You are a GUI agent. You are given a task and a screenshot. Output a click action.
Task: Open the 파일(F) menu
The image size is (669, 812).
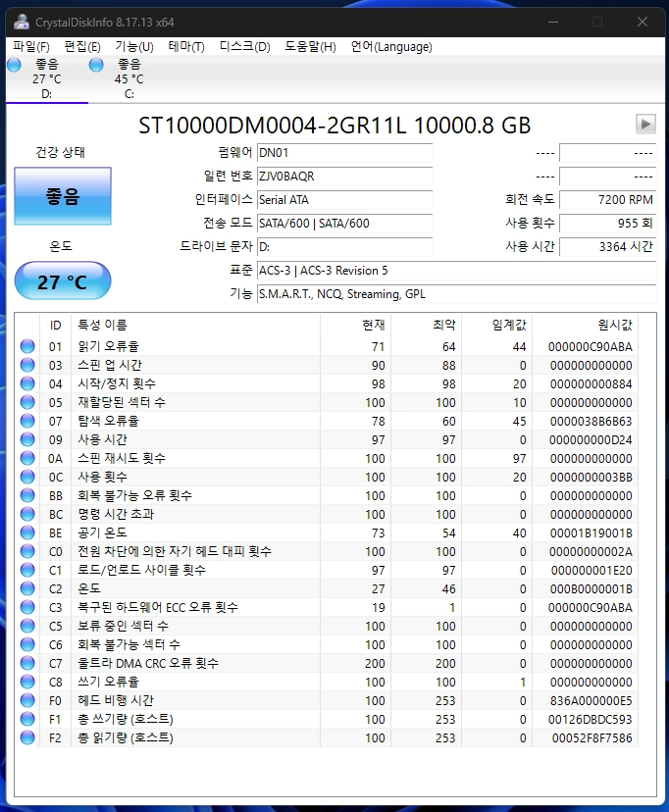tap(31, 47)
